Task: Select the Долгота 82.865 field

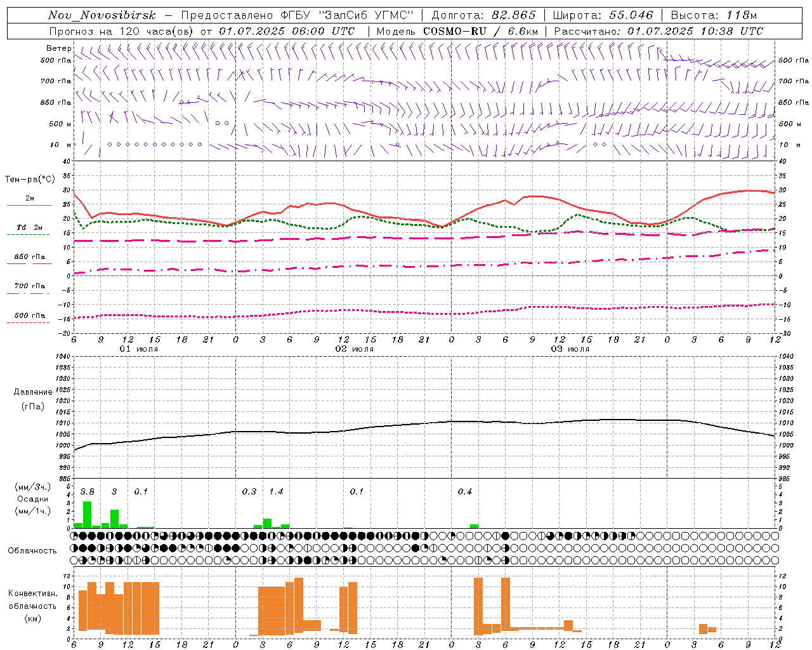Action: point(483,15)
